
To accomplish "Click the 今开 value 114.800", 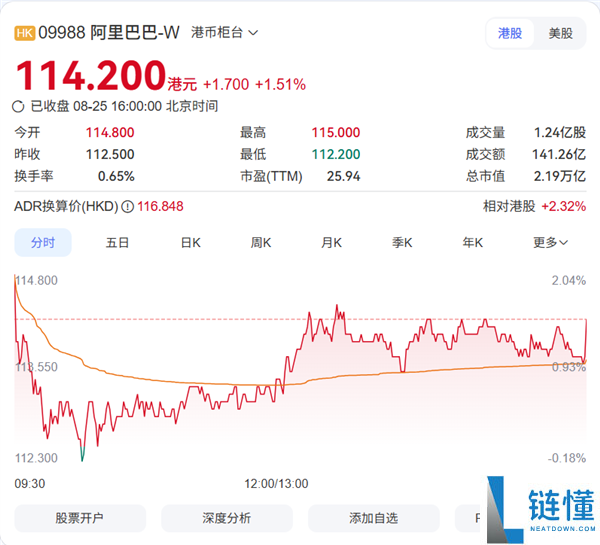I will coord(110,133).
